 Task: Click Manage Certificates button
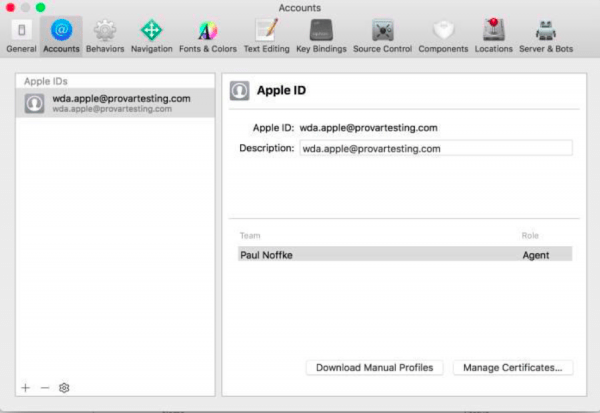pos(513,368)
